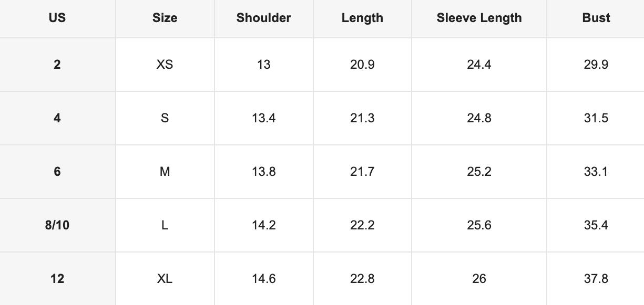Viewport: 644px width, 305px height.
Task: Select the sleeve length value 25.2
Action: point(479,172)
